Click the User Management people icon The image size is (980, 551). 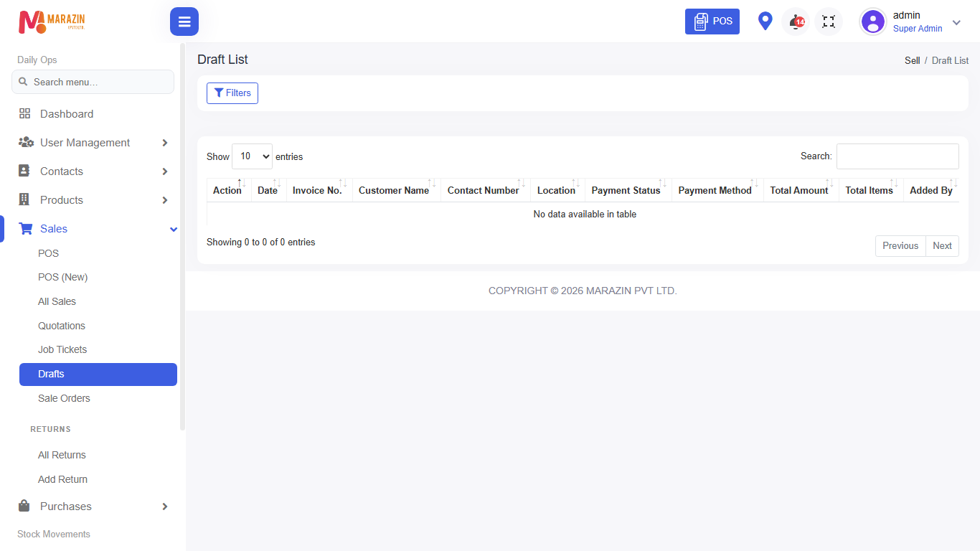(26, 143)
